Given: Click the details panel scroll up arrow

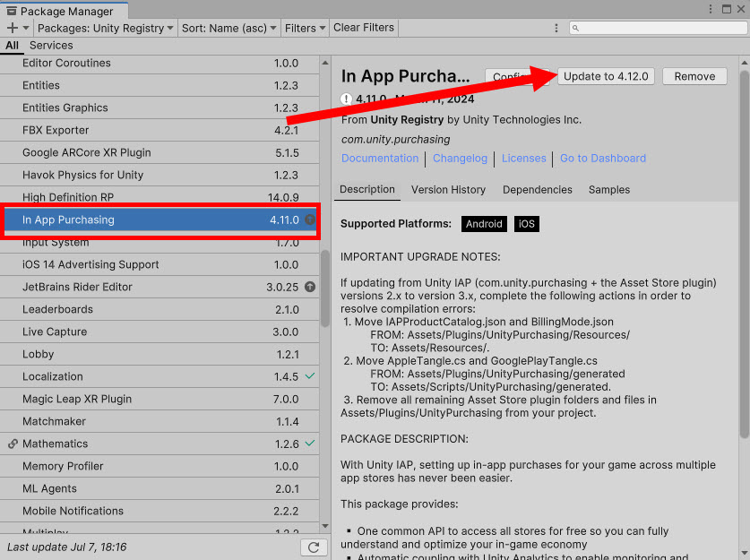Looking at the screenshot, I should coord(745,63).
